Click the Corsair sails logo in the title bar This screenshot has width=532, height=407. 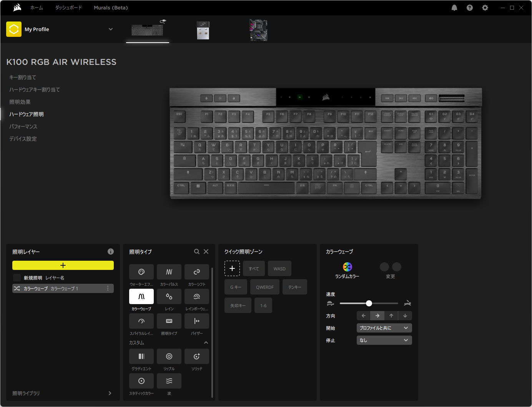pos(17,8)
